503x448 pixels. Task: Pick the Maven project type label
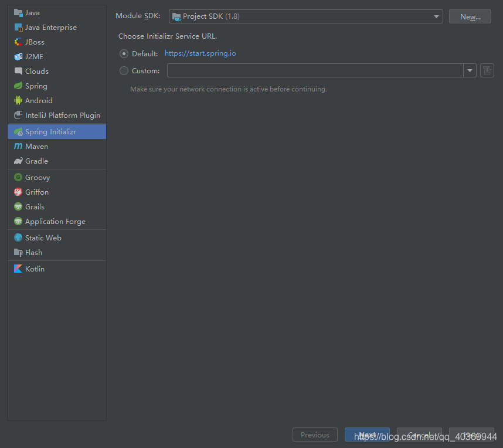(x=36, y=147)
